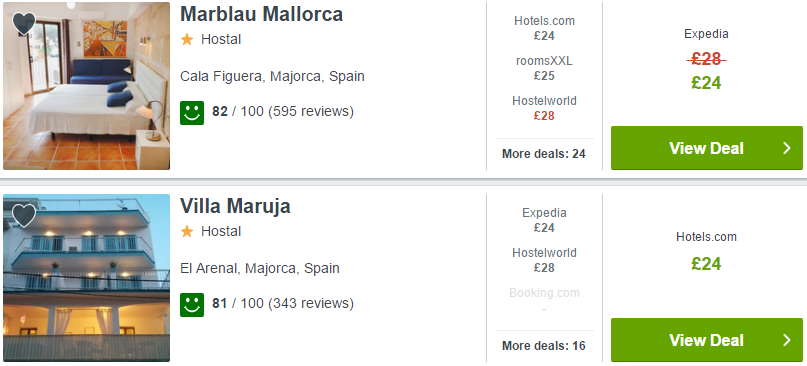The image size is (807, 366).
Task: Open the Villa Maruja building photo
Action: [86, 278]
